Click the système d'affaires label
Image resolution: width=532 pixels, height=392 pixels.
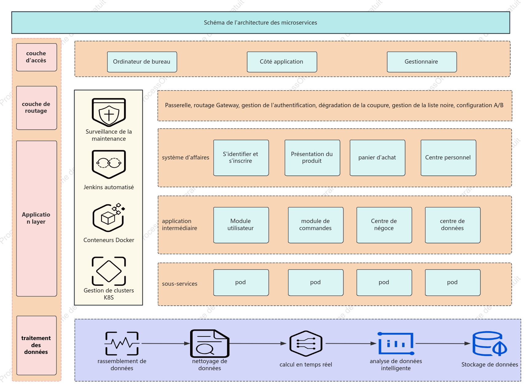click(186, 158)
